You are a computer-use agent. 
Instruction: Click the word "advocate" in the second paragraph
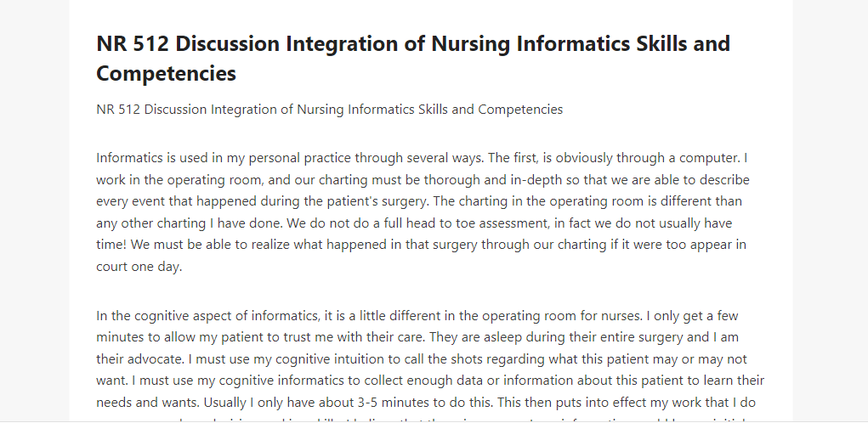[x=156, y=358]
